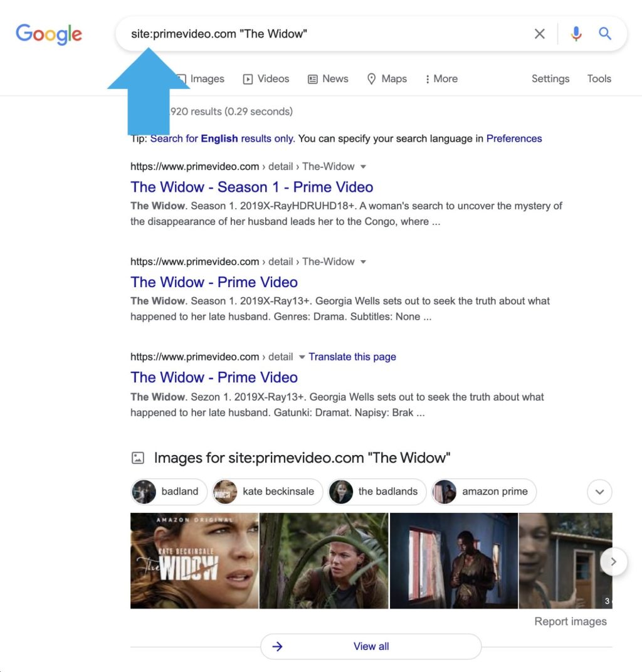Go to the Google logo homepage
The height and width of the screenshot is (672, 642).
pyautogui.click(x=49, y=34)
